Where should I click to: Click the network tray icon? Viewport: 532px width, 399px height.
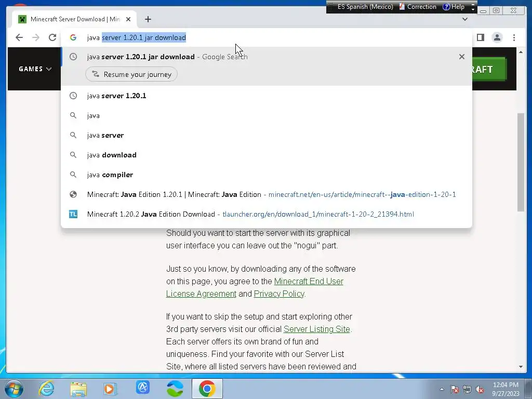coord(467,389)
